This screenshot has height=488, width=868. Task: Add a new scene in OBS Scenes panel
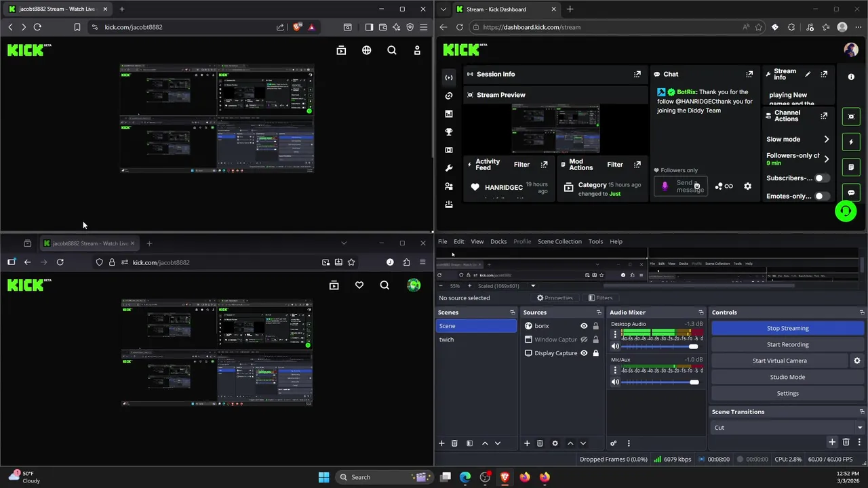pyautogui.click(x=441, y=443)
